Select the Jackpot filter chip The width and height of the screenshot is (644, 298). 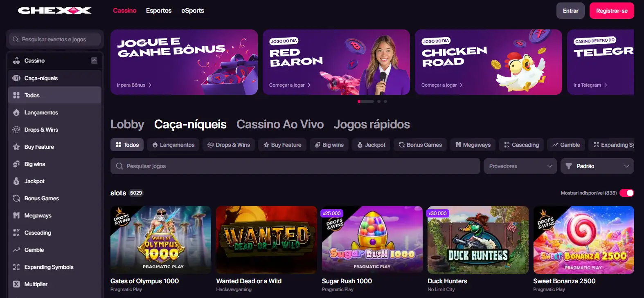tap(371, 145)
